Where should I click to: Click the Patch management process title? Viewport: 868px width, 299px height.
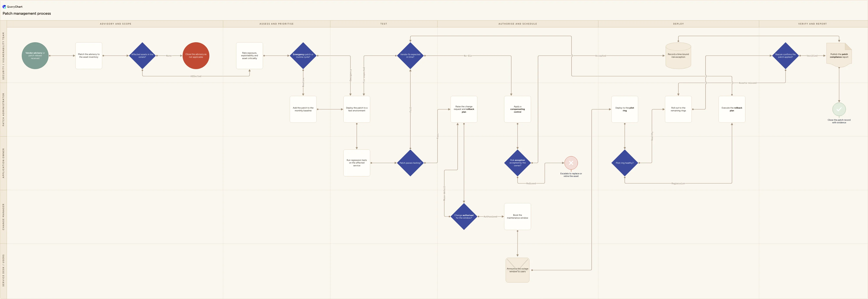(x=27, y=14)
